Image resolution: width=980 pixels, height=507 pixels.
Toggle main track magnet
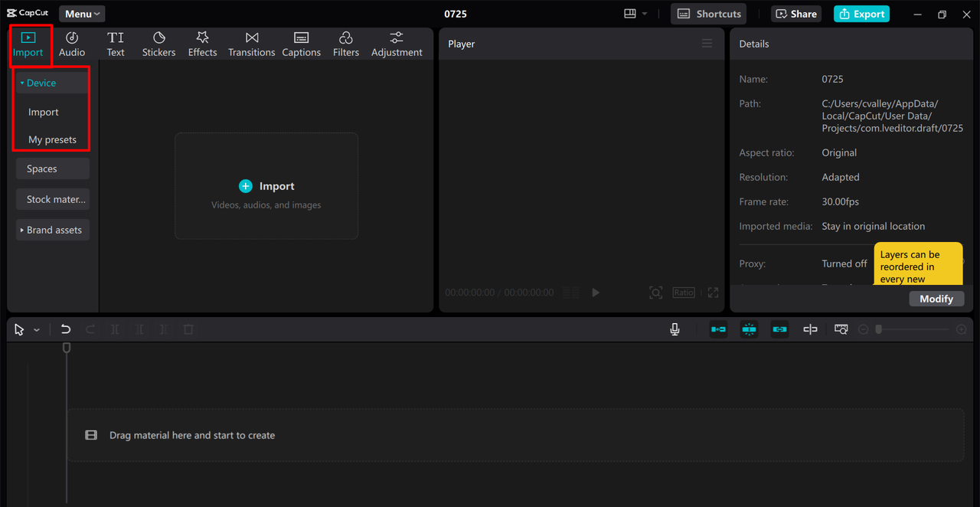(718, 329)
